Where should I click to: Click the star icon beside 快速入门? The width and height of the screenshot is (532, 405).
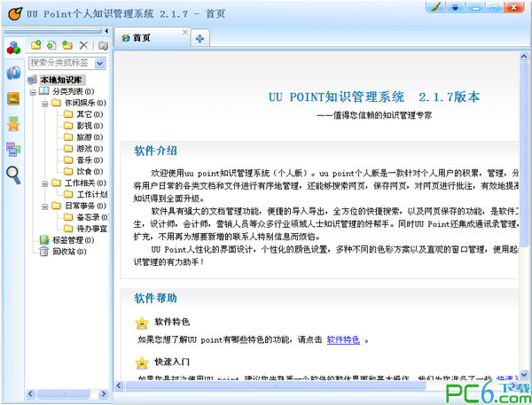point(142,362)
